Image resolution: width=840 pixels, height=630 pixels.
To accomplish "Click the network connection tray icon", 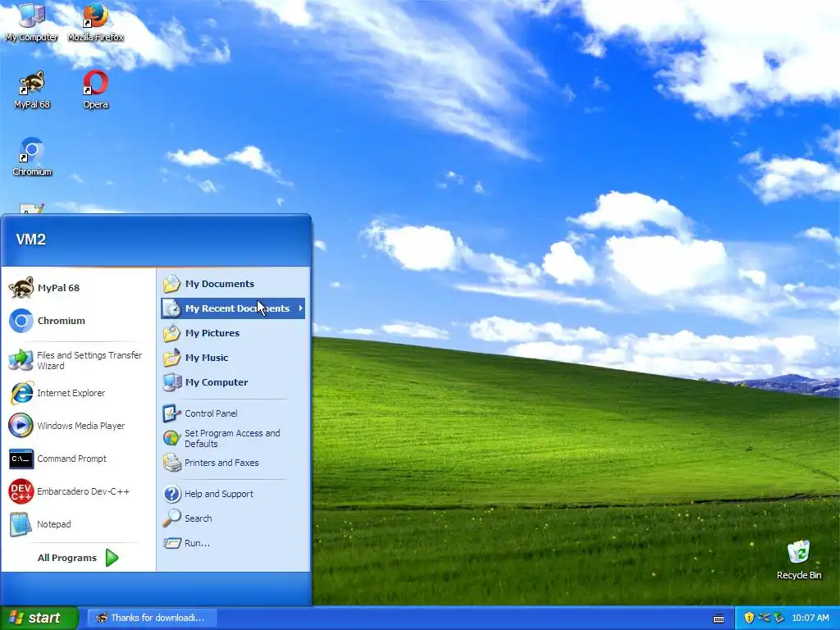I will coord(764,618).
